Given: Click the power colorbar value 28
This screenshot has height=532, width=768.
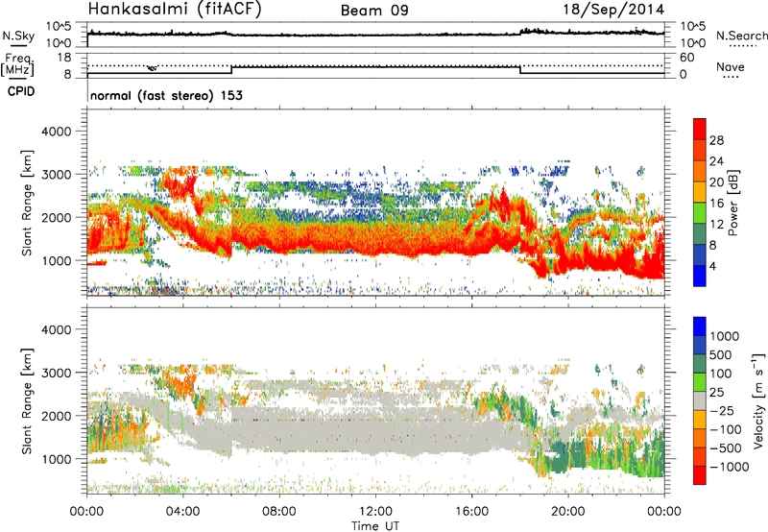Looking at the screenshot, I should coord(716,140).
